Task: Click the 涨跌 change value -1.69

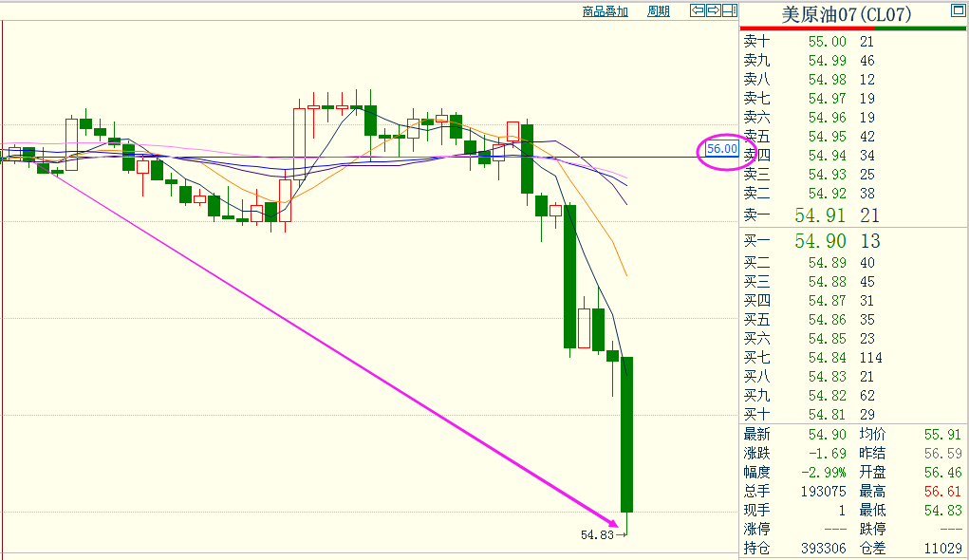Action: (827, 454)
